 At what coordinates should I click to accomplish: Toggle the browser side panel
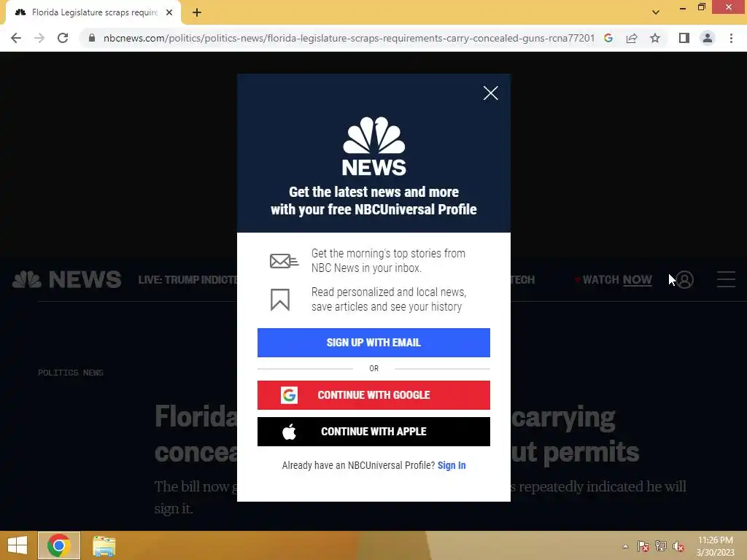(x=684, y=38)
